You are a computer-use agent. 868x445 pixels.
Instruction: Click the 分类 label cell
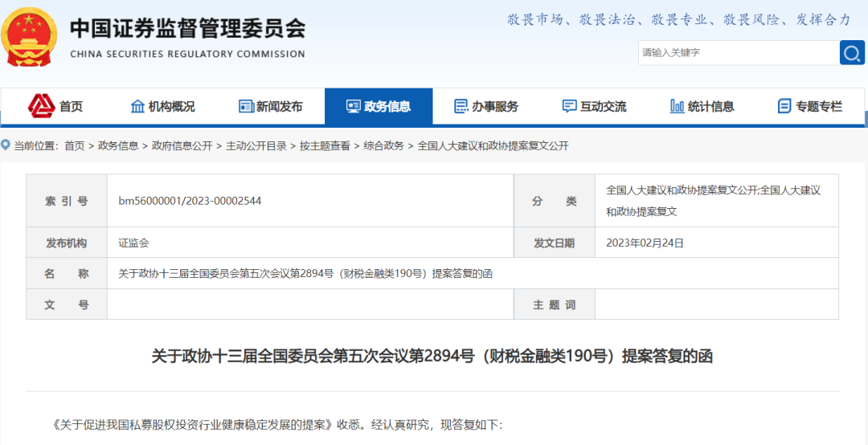pos(554,202)
